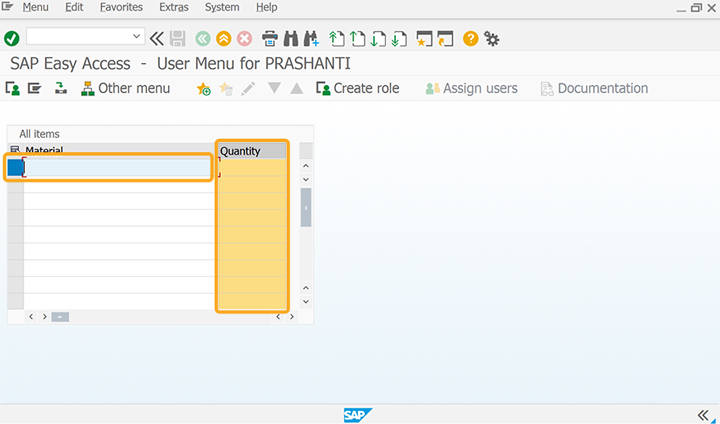Viewport: 720px width, 424px height.
Task: Open the Favorites menu
Action: pos(121,7)
